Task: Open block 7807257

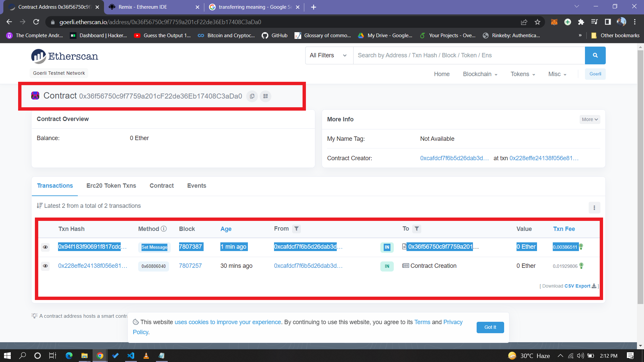Action: [190, 266]
